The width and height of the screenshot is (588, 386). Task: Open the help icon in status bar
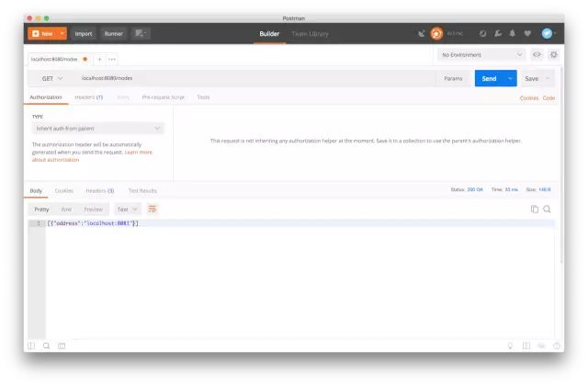pos(557,346)
